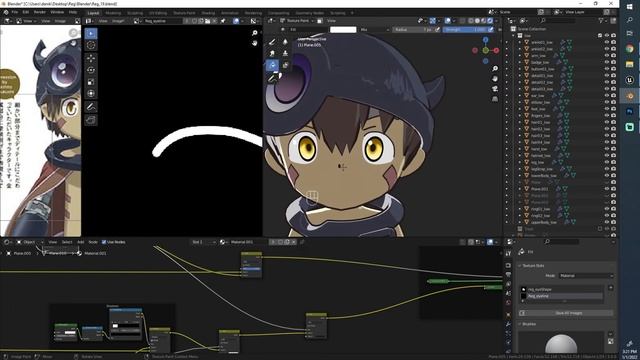Click white fill color swatch
The image size is (640, 360).
(343, 30)
